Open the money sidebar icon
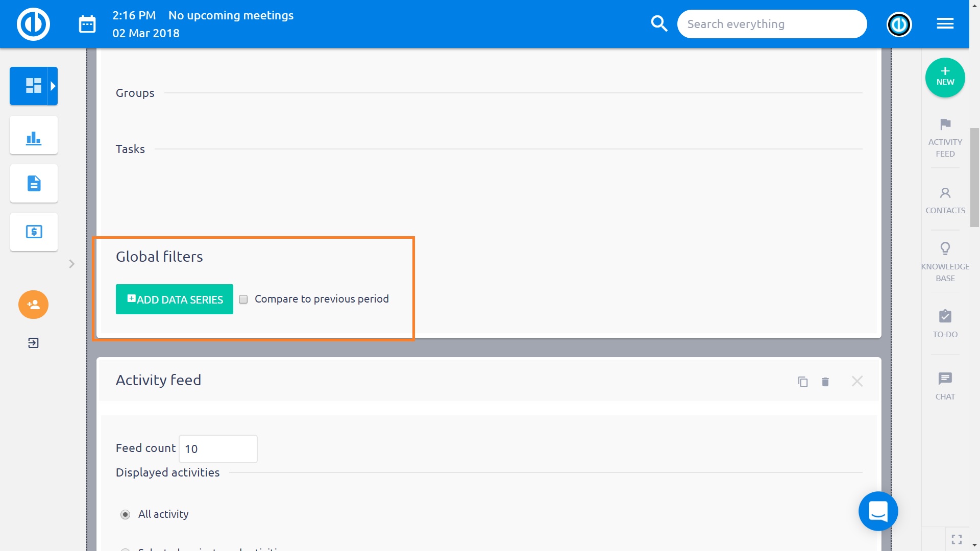980x551 pixels. (x=34, y=232)
